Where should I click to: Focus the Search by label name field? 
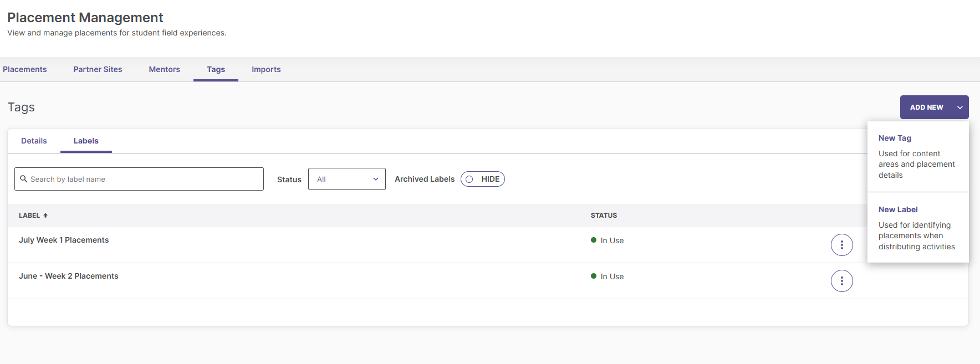(x=139, y=179)
